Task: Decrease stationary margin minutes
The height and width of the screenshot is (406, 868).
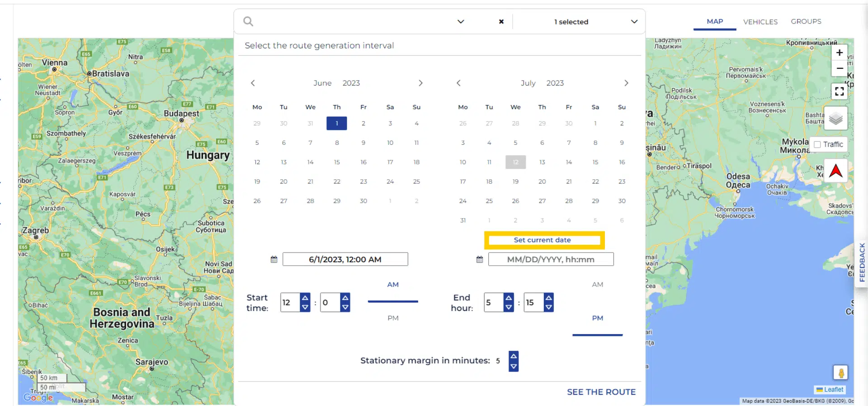Action: pos(514,367)
